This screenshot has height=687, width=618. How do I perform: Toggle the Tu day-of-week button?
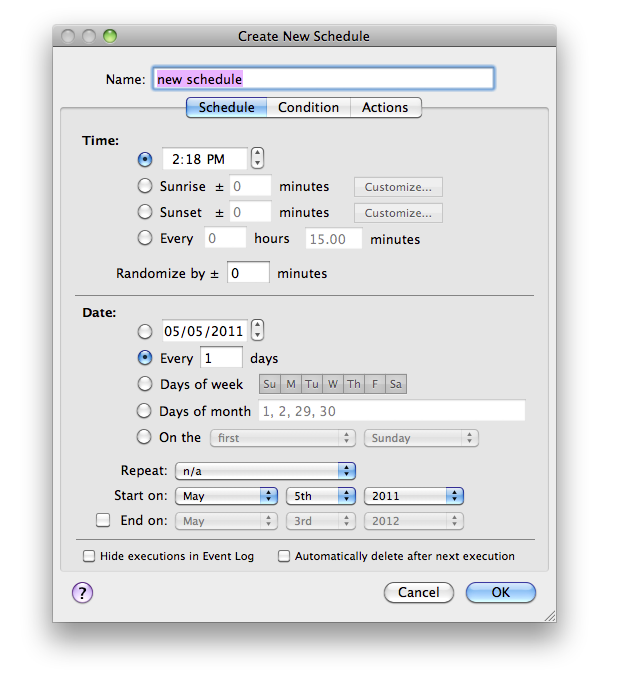(x=312, y=384)
